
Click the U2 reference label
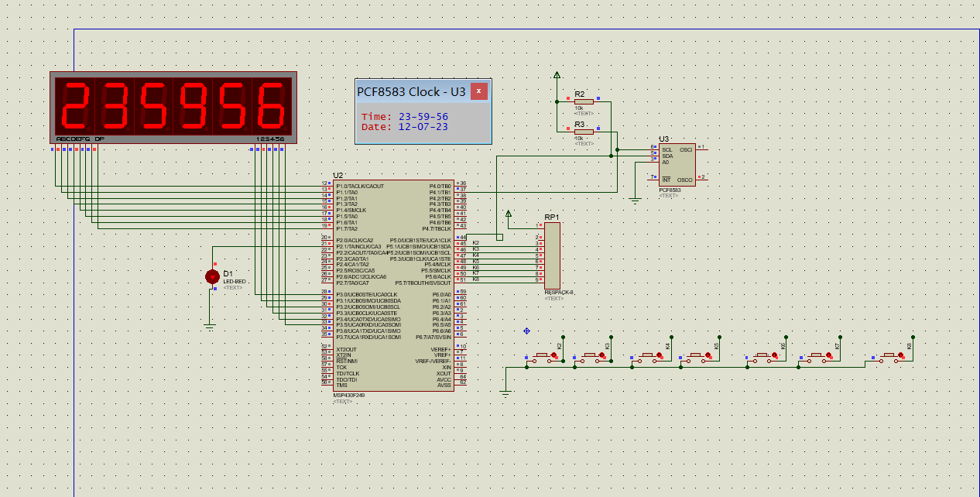[338, 176]
